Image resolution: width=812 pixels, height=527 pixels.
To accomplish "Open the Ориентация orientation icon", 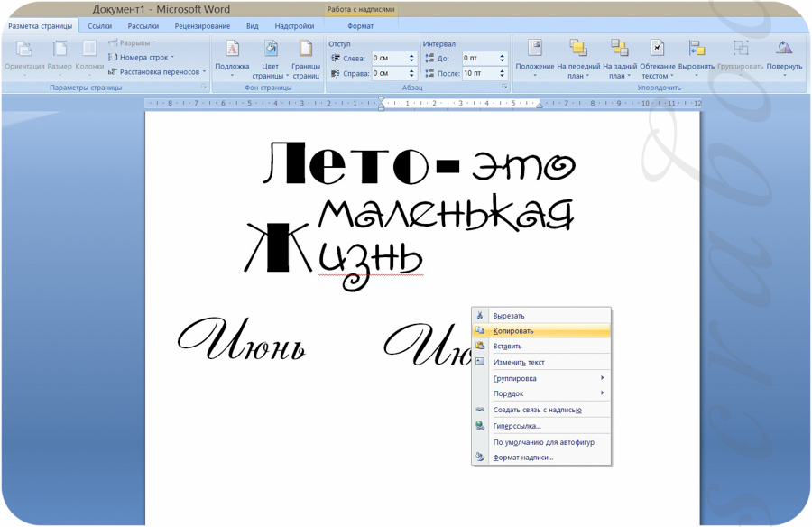I will coord(24,50).
